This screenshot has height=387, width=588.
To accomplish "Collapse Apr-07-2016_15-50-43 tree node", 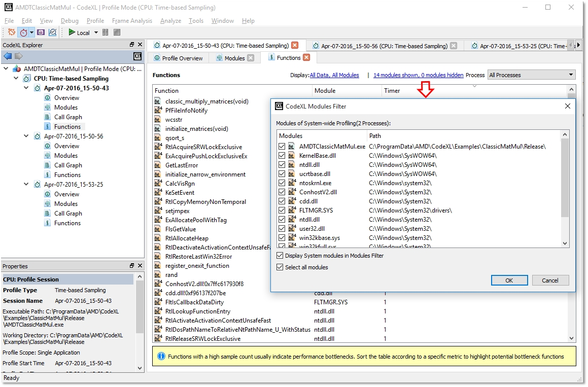I will (26, 88).
